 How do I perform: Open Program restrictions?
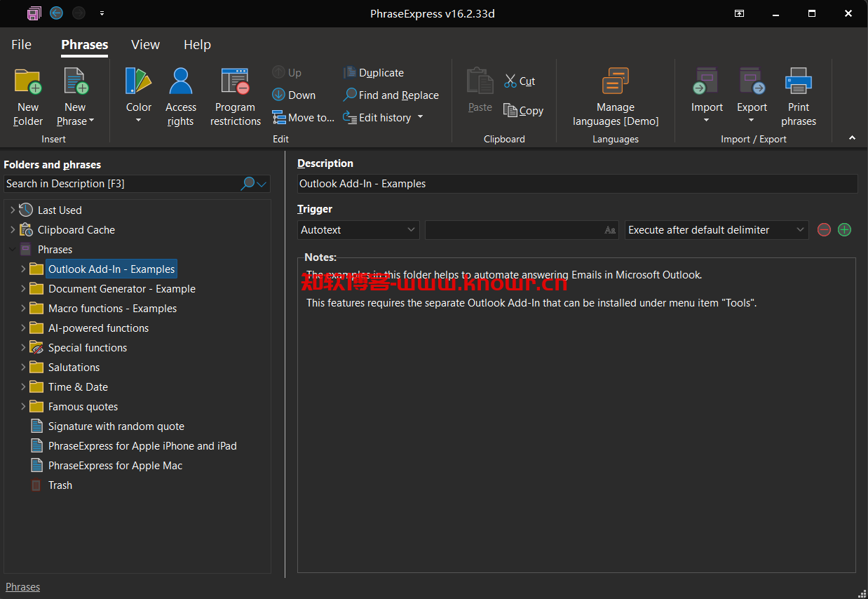coord(236,97)
